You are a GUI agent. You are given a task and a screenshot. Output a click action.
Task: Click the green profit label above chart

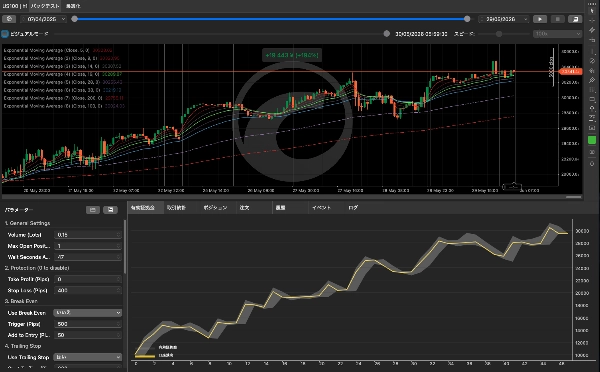point(292,55)
